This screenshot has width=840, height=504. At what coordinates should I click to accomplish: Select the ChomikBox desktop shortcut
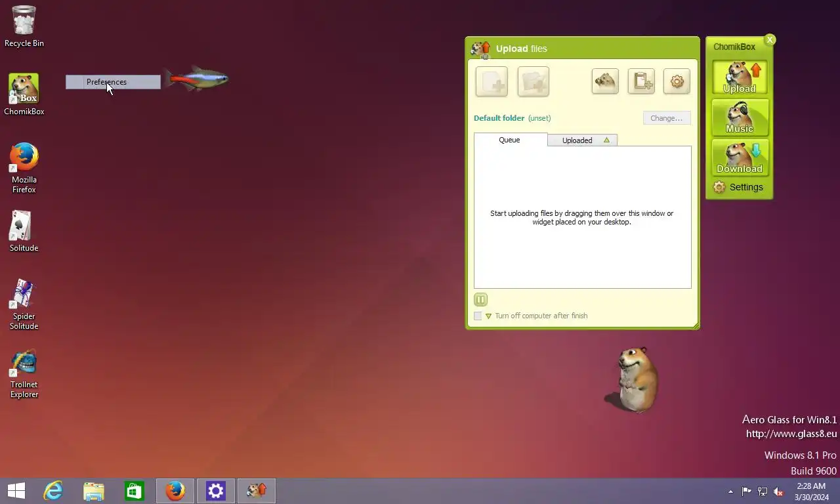pyautogui.click(x=24, y=94)
